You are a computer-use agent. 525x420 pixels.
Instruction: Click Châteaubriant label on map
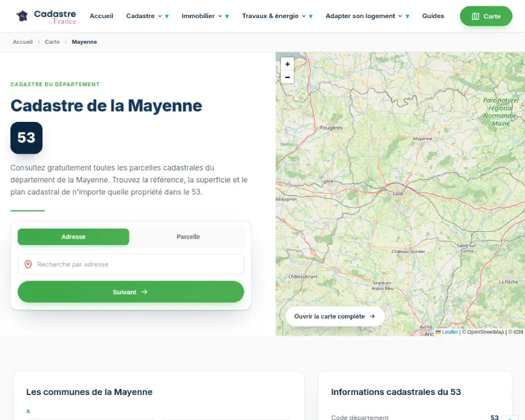coord(303,277)
